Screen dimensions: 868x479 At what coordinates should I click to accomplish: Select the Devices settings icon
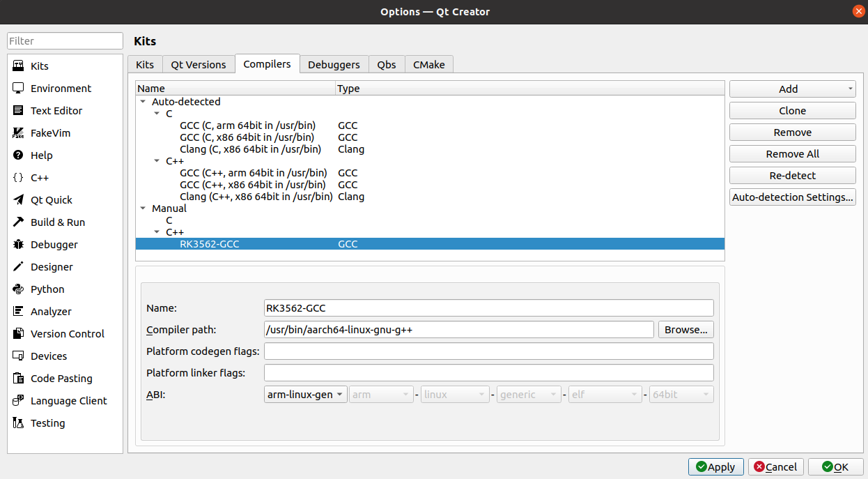pos(18,356)
